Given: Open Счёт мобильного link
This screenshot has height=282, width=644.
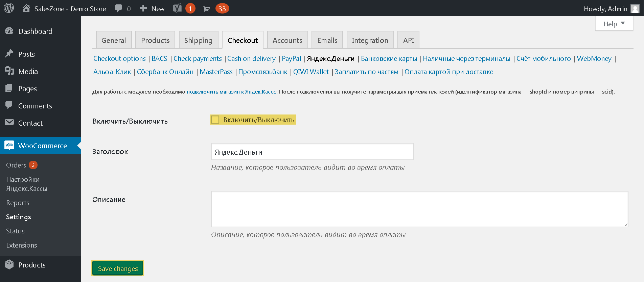Looking at the screenshot, I should [x=544, y=58].
